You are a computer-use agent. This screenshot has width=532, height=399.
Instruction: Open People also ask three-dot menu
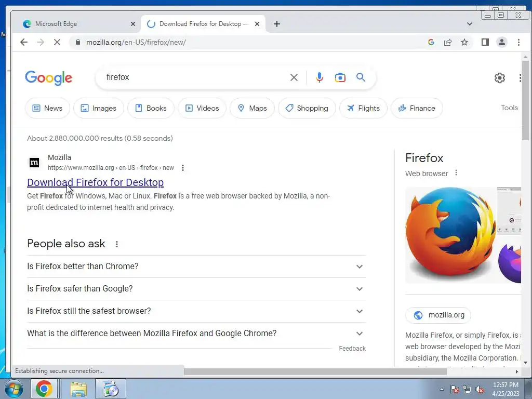tap(117, 244)
